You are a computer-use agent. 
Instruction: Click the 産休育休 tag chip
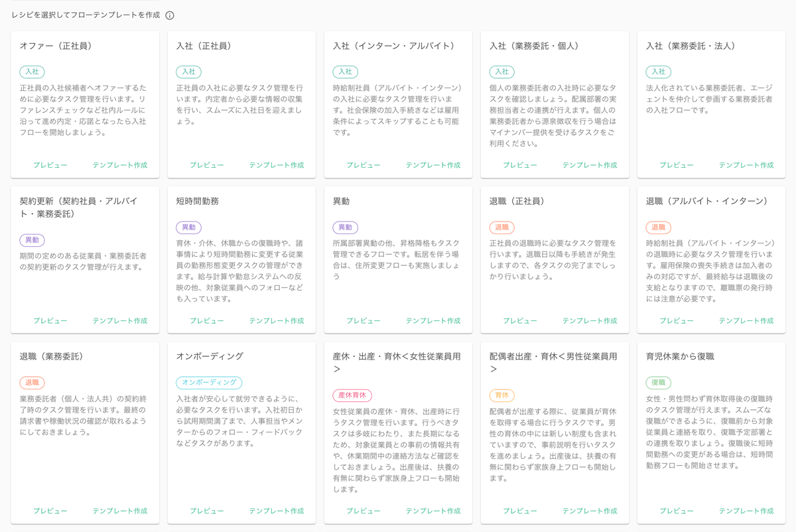tap(352, 395)
